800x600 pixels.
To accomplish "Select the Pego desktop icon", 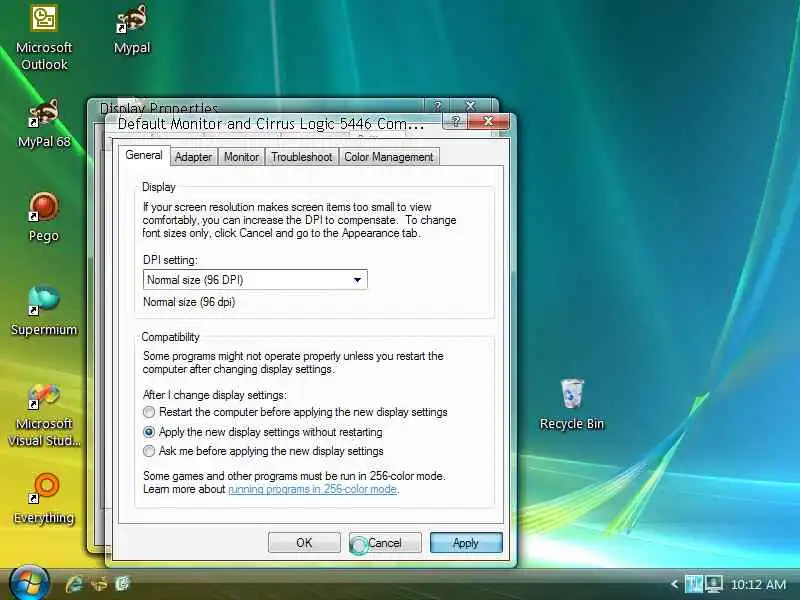I will [x=44, y=217].
